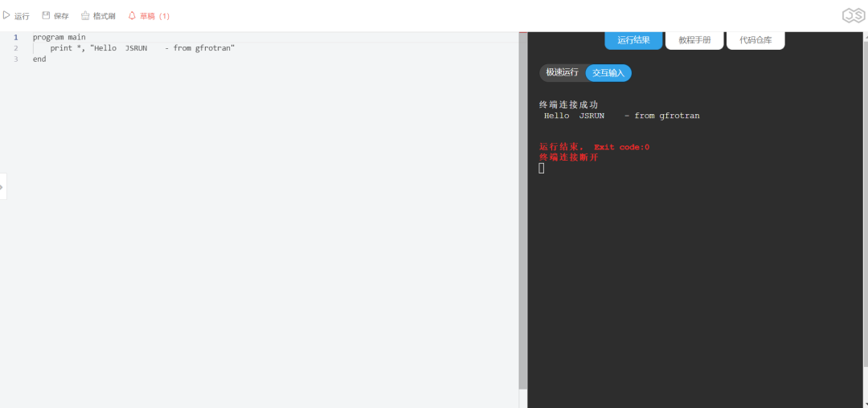This screenshot has height=408, width=868.
Task: Click the terminal cursor box
Action: (542, 168)
